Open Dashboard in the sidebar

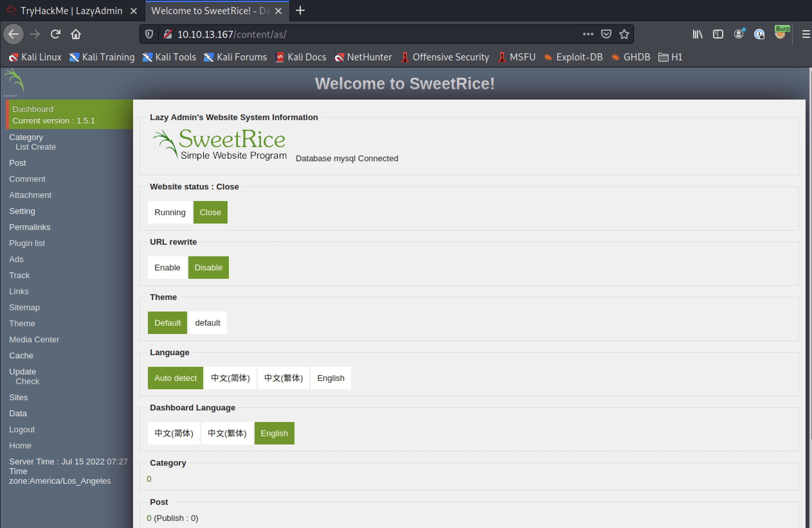(x=33, y=109)
